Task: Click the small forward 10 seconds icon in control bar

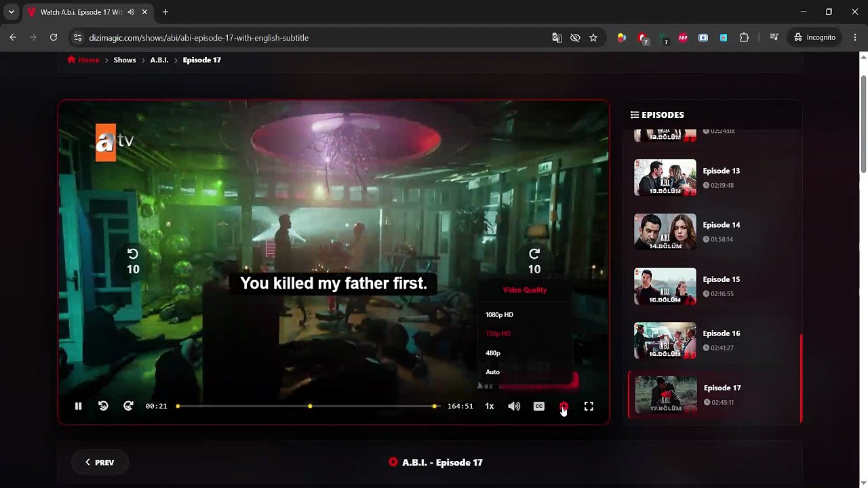Action: [128, 406]
